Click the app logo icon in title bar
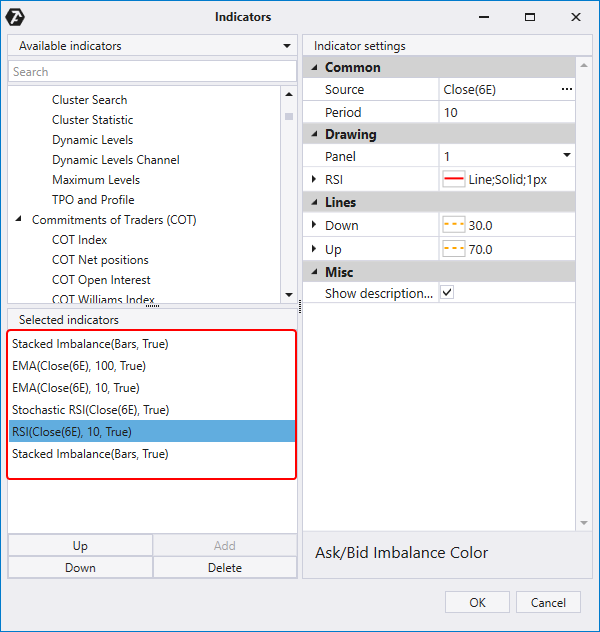The height and width of the screenshot is (632, 600). tap(15, 17)
